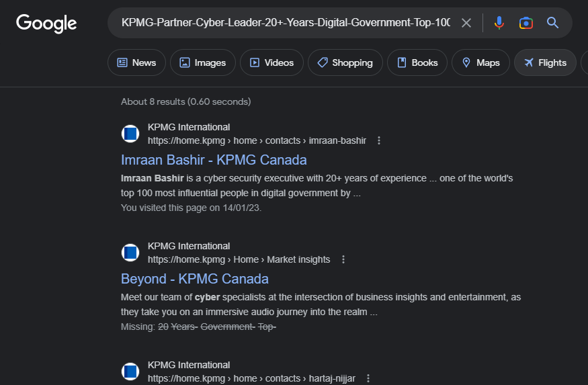This screenshot has width=588, height=385.
Task: Click Market insights breadcrumb URL
Action: [x=239, y=259]
